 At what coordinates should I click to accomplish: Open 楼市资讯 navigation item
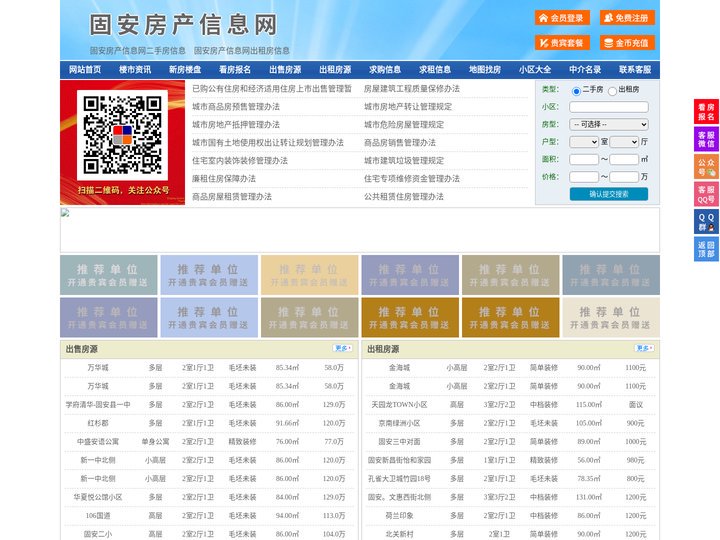pyautogui.click(x=135, y=70)
